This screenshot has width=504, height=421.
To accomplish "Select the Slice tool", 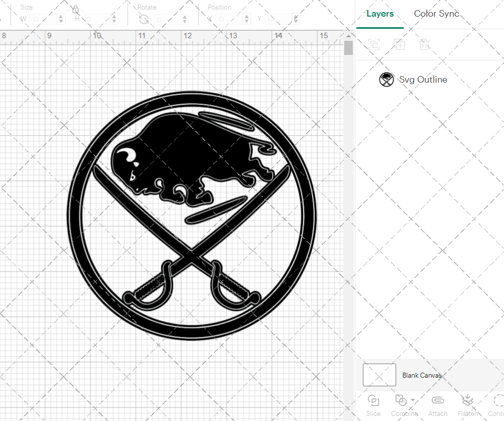I will click(x=373, y=405).
